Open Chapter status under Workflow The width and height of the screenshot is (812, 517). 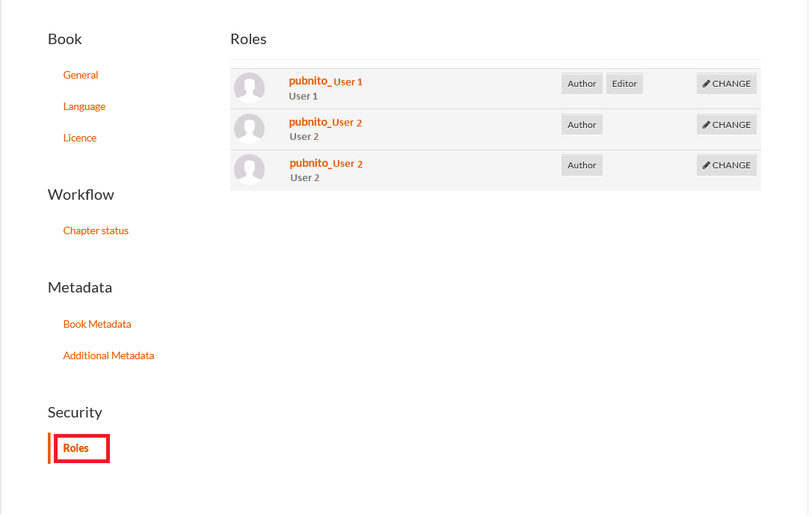coord(96,230)
